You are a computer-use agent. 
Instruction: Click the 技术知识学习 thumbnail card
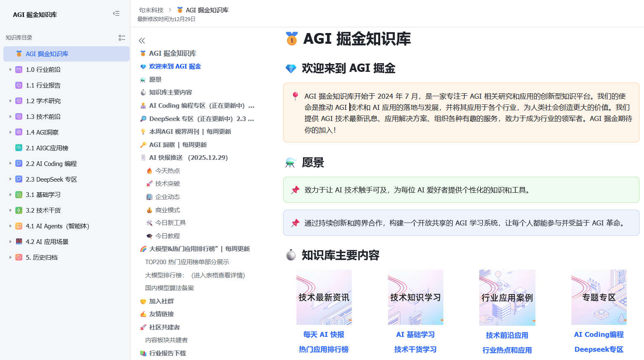tap(416, 297)
